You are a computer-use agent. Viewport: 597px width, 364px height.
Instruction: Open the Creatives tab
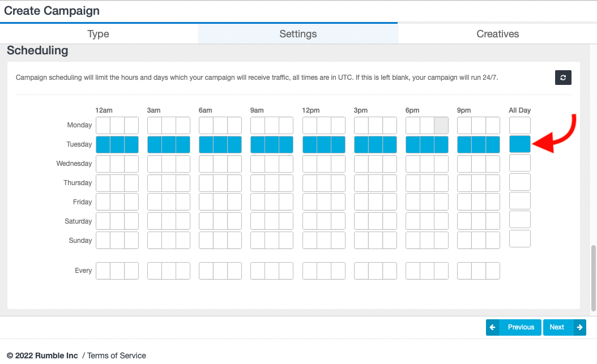[497, 34]
